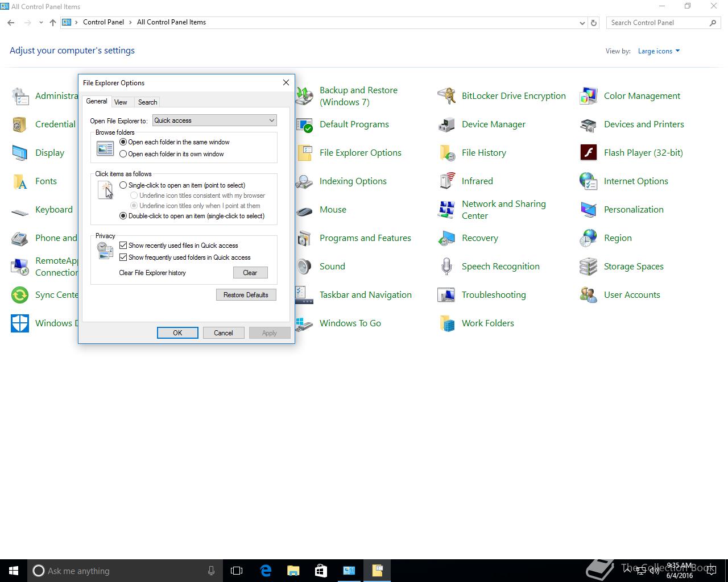This screenshot has height=582, width=728.
Task: Expand the address bar history dropdown
Action: 582,23
